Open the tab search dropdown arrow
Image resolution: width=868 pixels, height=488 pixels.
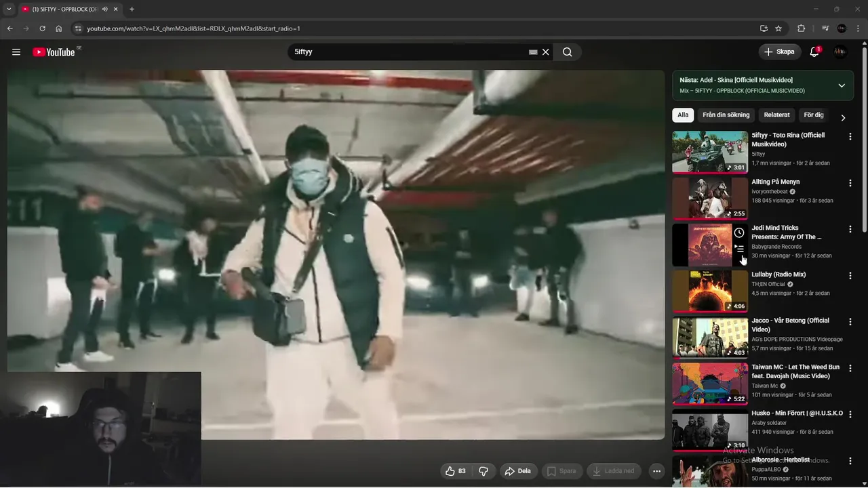click(x=9, y=9)
